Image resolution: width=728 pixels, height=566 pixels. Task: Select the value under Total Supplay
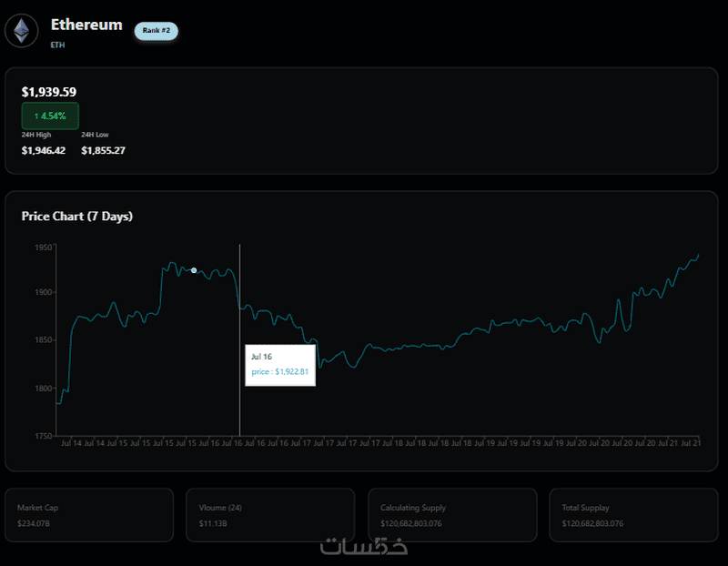click(592, 523)
